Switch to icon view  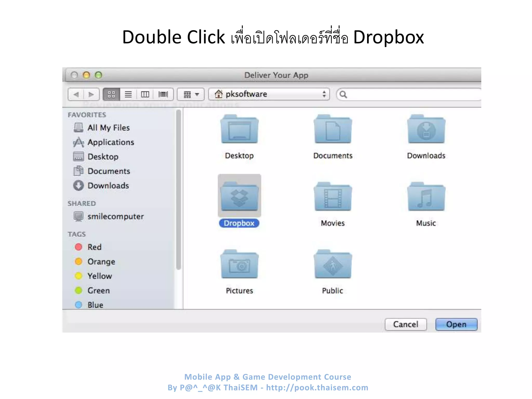[111, 94]
